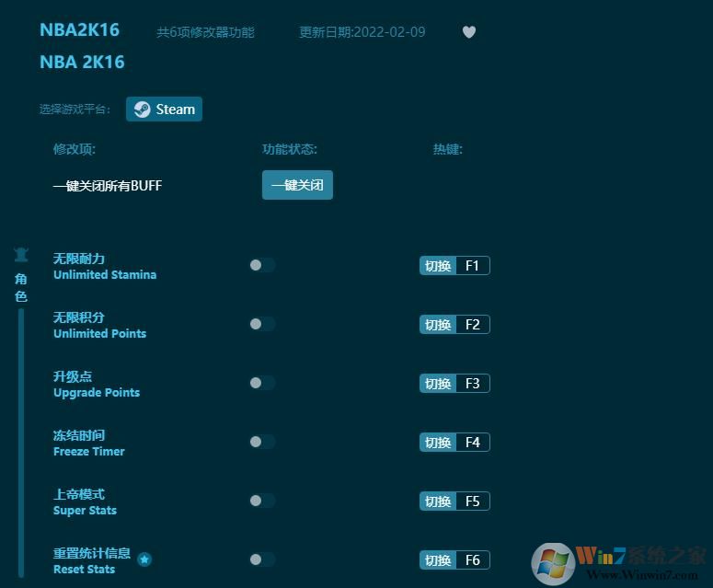Click the 热键 column header
This screenshot has width=713, height=588.
click(x=447, y=149)
